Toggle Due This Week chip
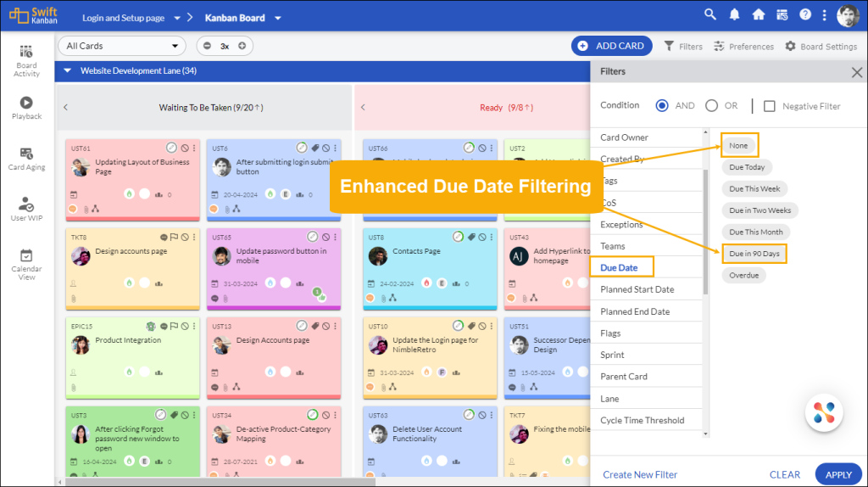 click(x=754, y=188)
